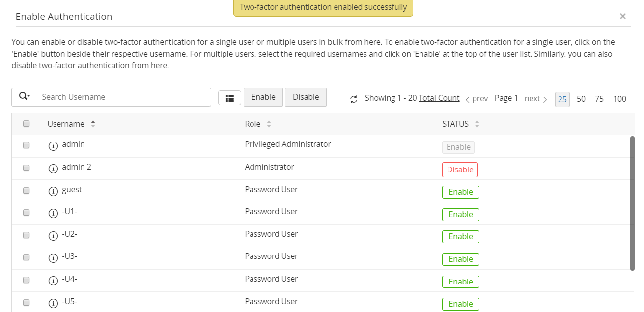Select the admin 2 row checkbox
Viewport: 644px width, 312px height.
27,168
